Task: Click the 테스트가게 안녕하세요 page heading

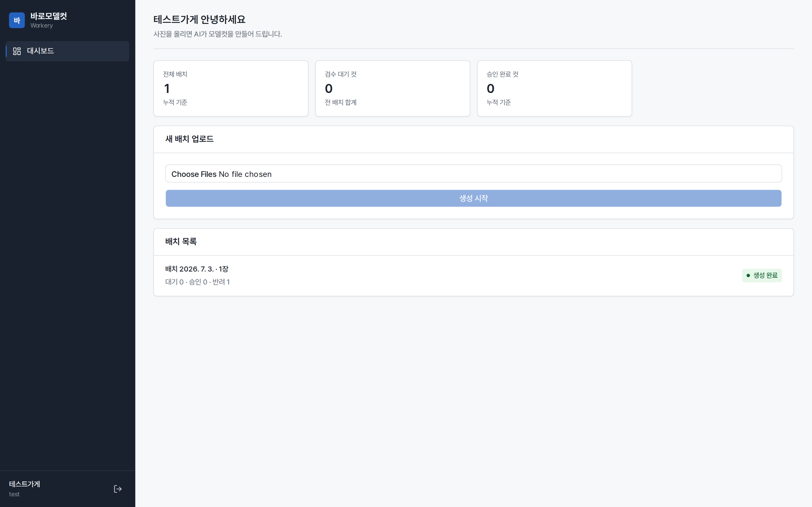Action: tap(199, 19)
